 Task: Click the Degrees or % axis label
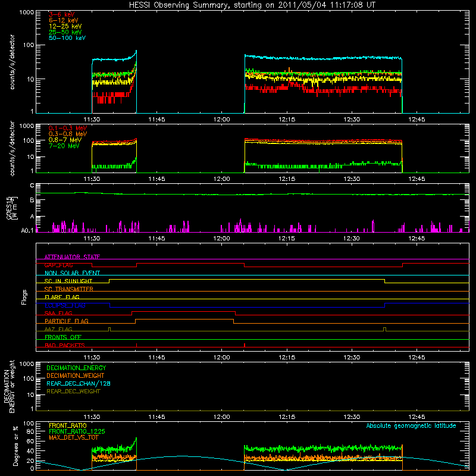[x=15, y=446]
